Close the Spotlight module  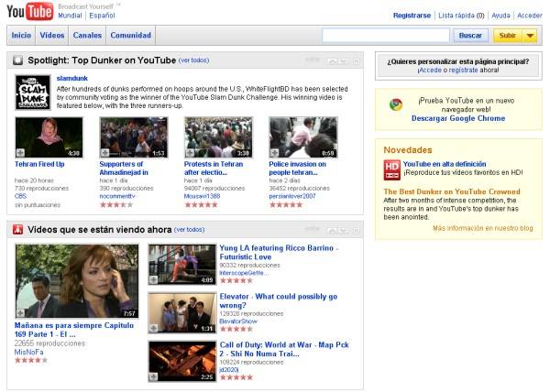pyautogui.click(x=356, y=61)
